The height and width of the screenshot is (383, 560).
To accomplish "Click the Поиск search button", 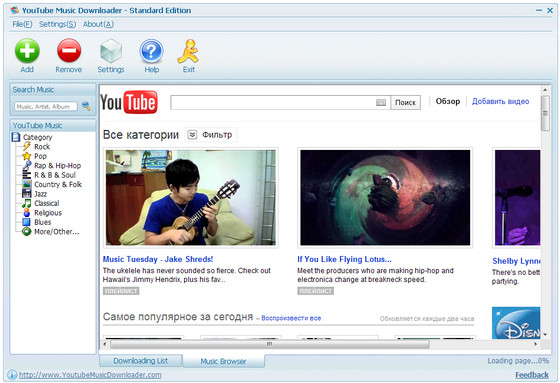I will click(x=405, y=103).
